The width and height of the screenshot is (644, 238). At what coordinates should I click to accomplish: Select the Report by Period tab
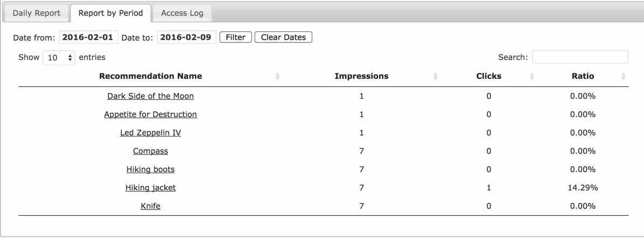pos(111,13)
